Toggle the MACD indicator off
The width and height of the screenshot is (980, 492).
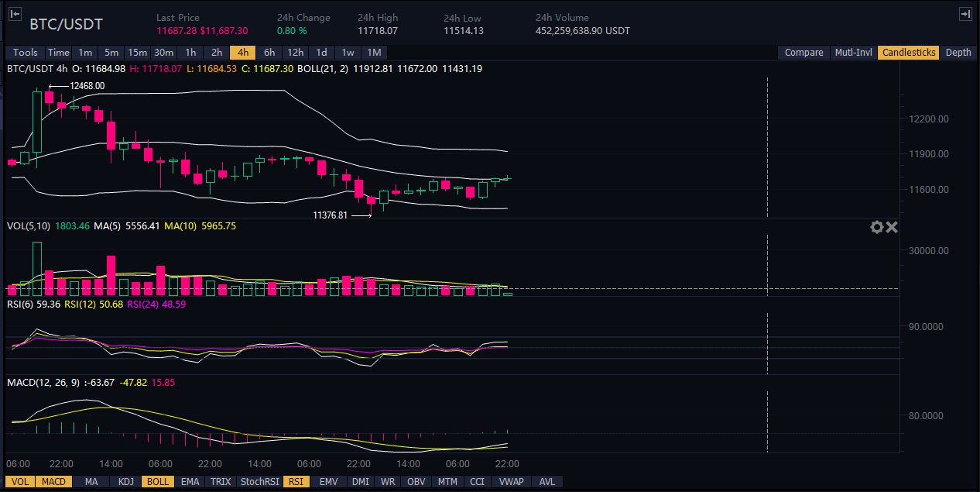[53, 482]
